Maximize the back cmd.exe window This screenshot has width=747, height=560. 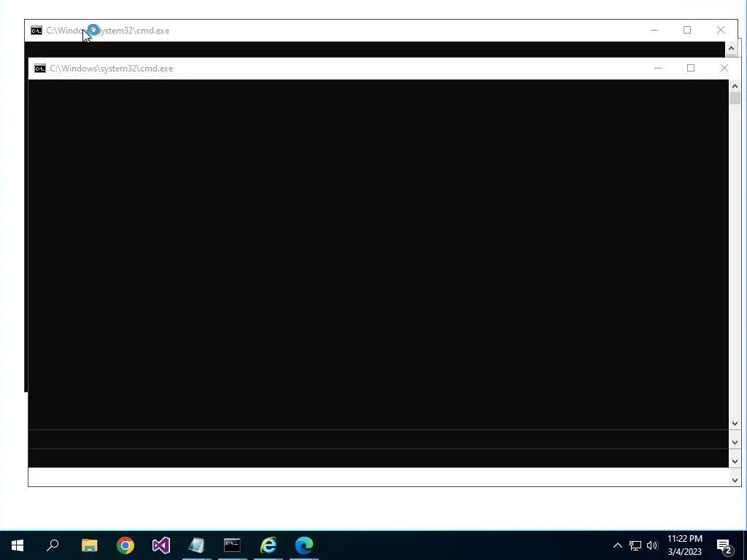coord(687,30)
